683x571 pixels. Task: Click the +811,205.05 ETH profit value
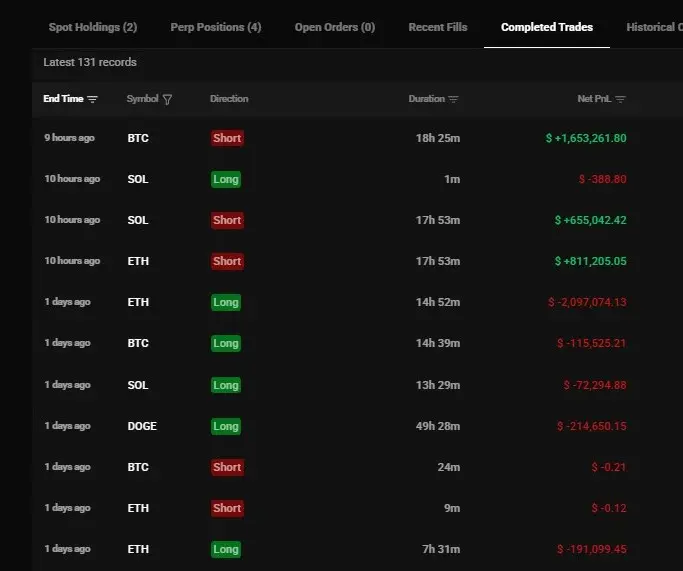pos(591,261)
